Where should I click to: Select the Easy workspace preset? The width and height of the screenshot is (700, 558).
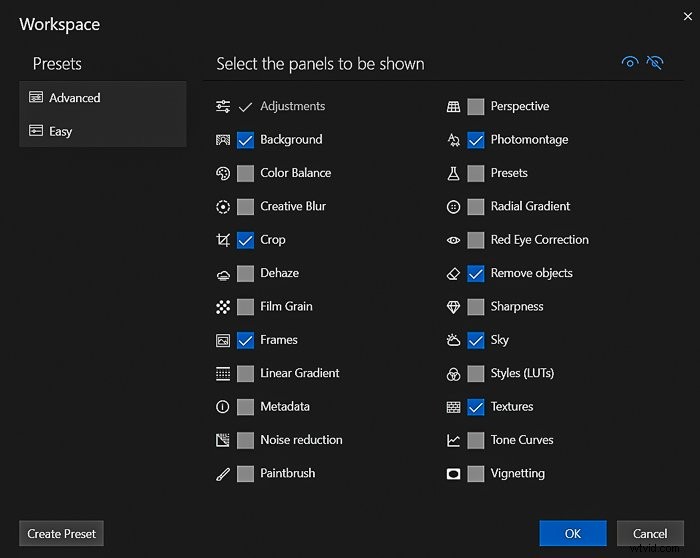tap(103, 131)
